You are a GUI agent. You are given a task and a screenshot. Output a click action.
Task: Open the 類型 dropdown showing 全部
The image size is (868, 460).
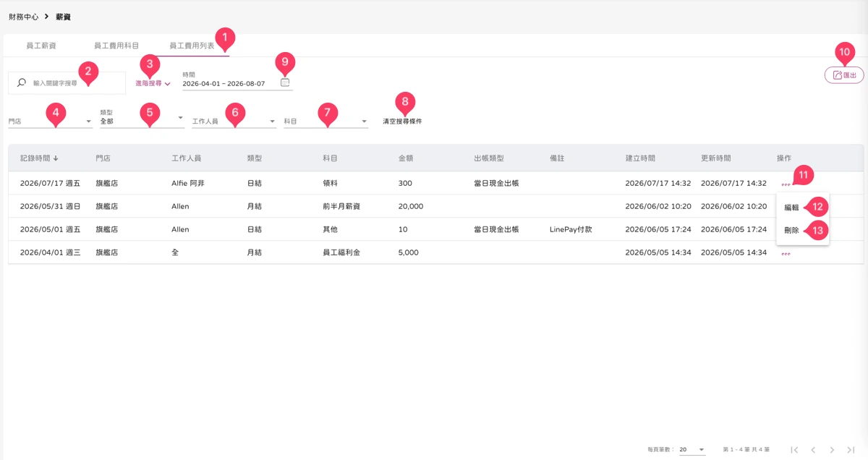pyautogui.click(x=142, y=119)
